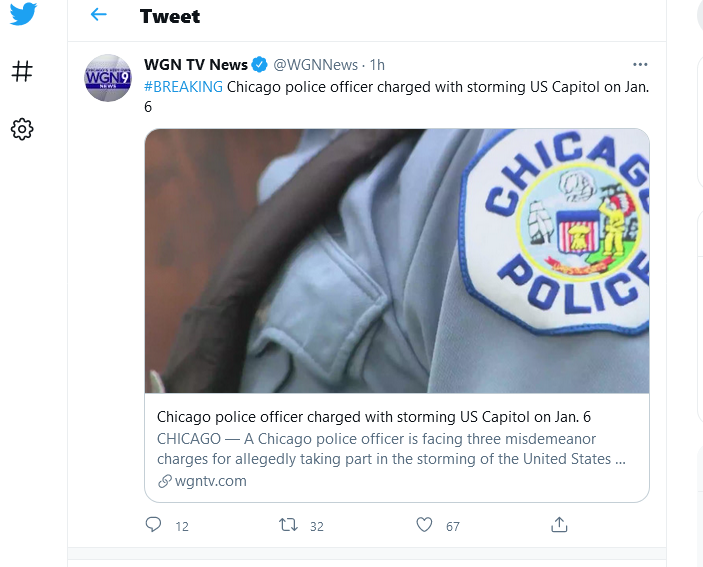Image resolution: width=703 pixels, height=567 pixels.
Task: Retweet using the retweet arrows icon
Action: coord(288,524)
